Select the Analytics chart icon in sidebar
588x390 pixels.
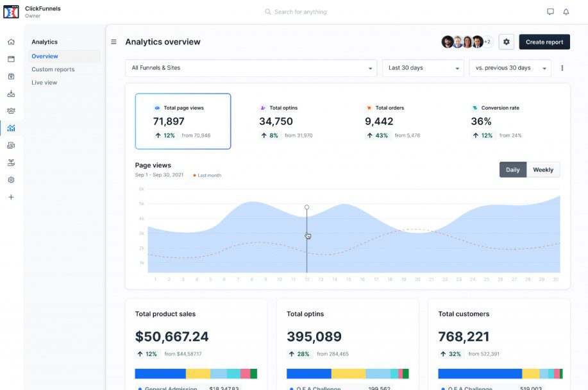click(x=10, y=128)
